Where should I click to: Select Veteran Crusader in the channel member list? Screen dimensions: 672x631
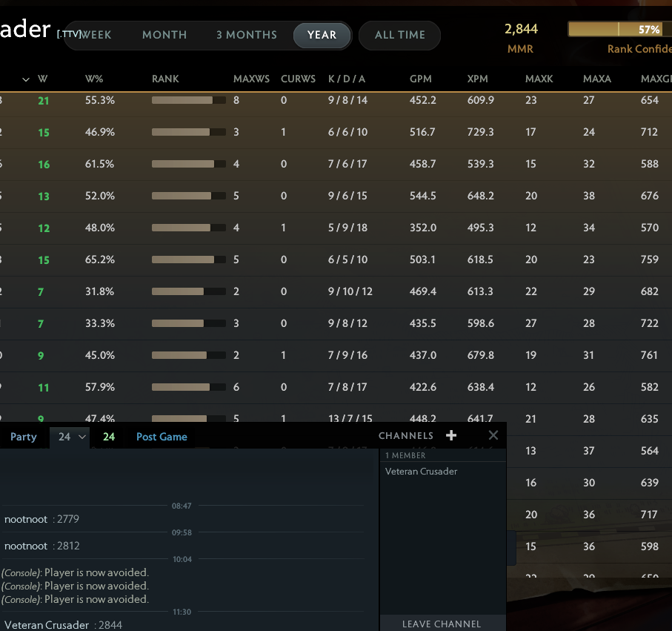(420, 471)
